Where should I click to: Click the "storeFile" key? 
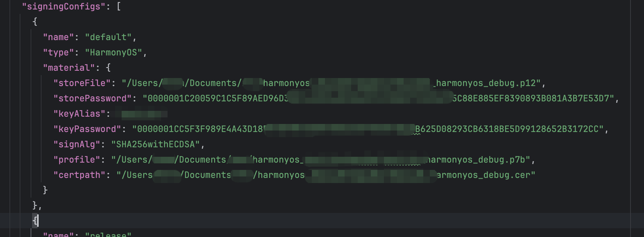click(82, 83)
